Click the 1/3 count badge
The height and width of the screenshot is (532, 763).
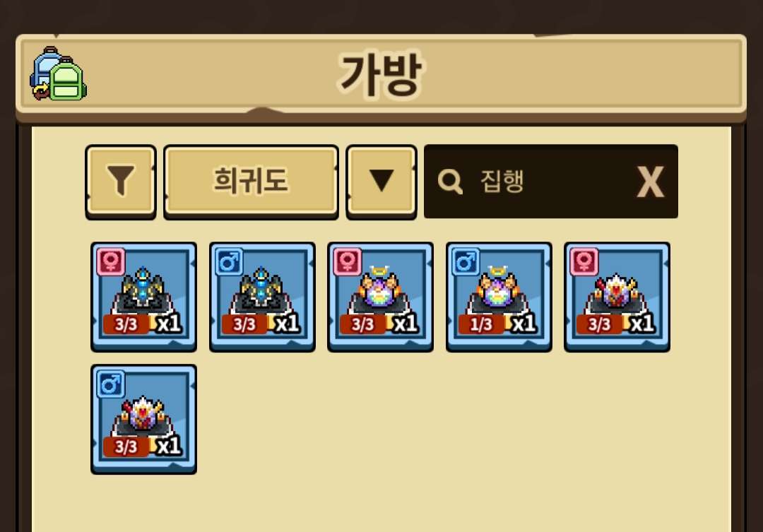[481, 324]
